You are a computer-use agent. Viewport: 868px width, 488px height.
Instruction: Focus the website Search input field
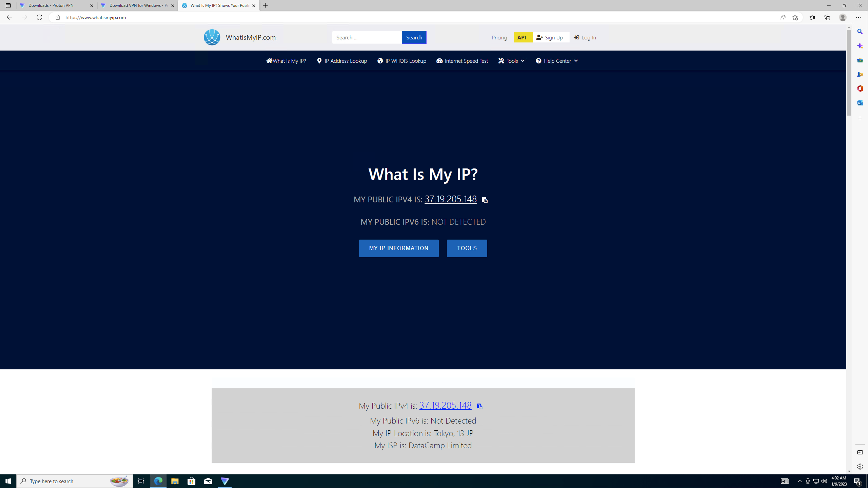367,37
